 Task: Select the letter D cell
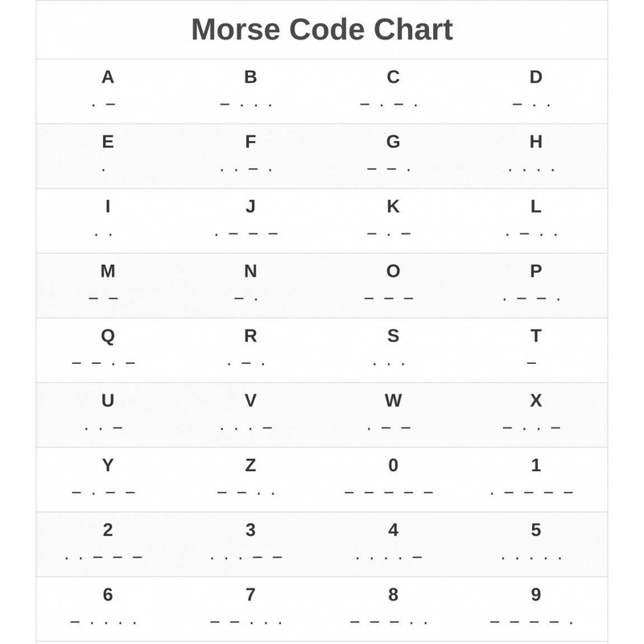[535, 90]
